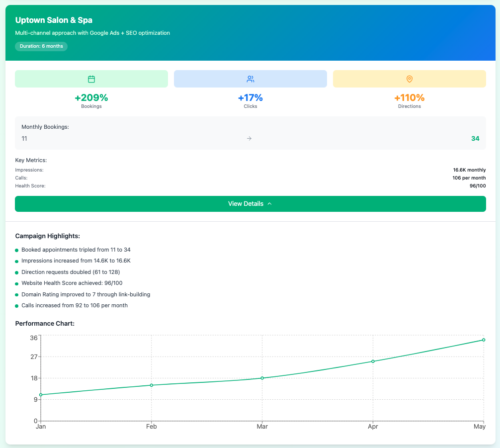500x448 pixels.
Task: Click the 'Uptown Salon & Spa' heading
Action: [54, 20]
